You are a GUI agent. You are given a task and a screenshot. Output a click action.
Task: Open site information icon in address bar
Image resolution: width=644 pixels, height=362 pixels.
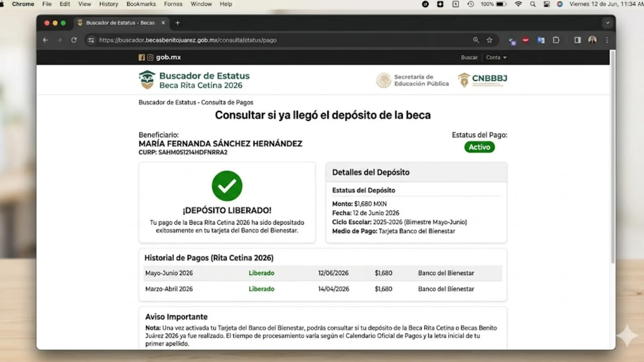91,40
